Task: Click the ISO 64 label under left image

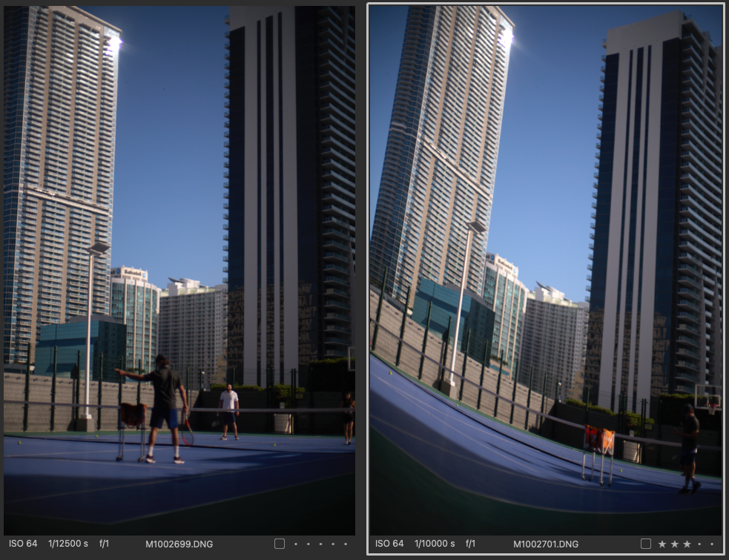Action: [22, 544]
